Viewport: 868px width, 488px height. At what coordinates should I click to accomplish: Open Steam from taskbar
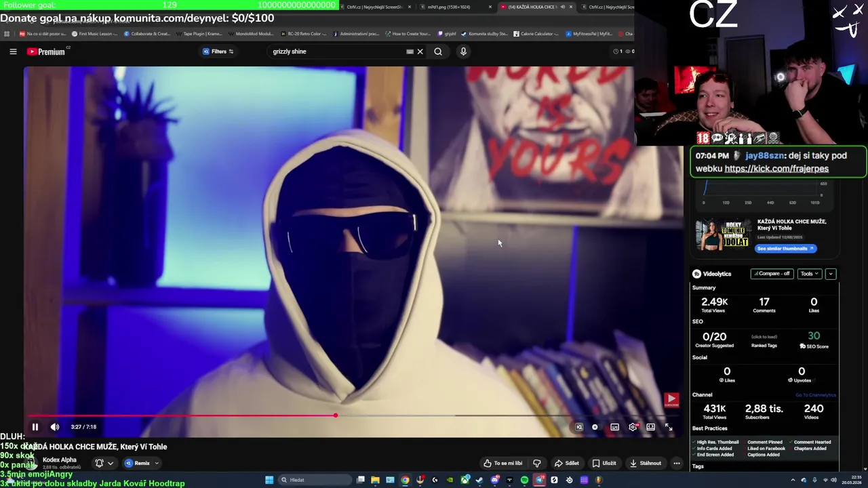point(479,480)
